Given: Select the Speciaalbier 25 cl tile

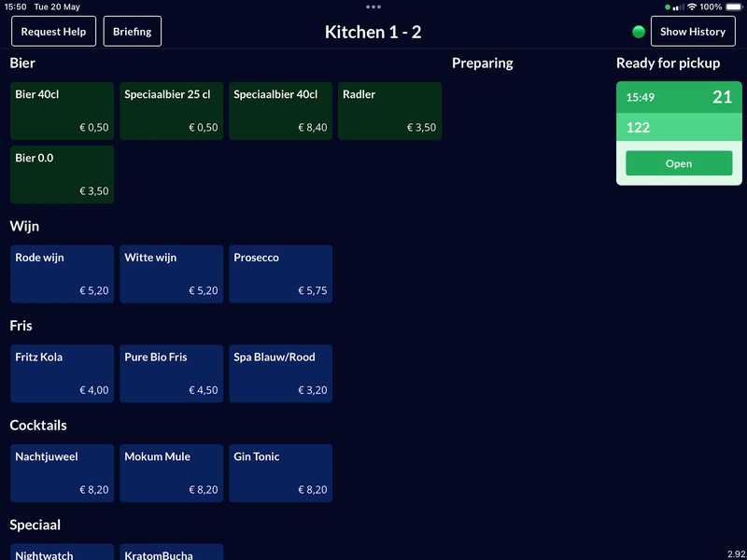Looking at the screenshot, I should click(x=172, y=111).
